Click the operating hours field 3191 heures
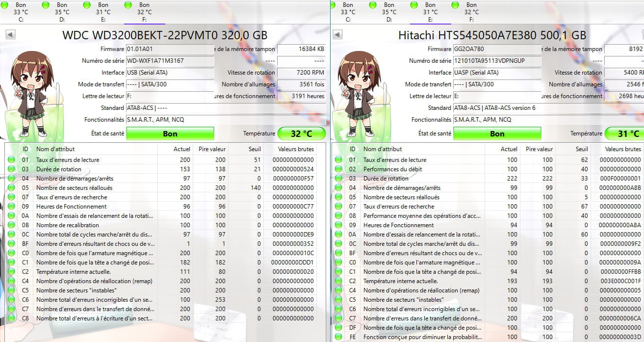644x342 pixels. [x=302, y=96]
